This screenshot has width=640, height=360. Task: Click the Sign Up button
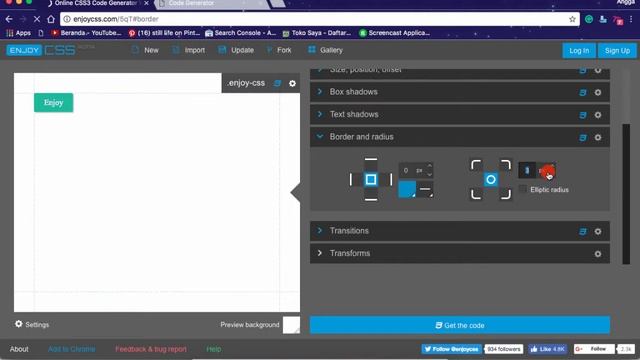click(617, 51)
